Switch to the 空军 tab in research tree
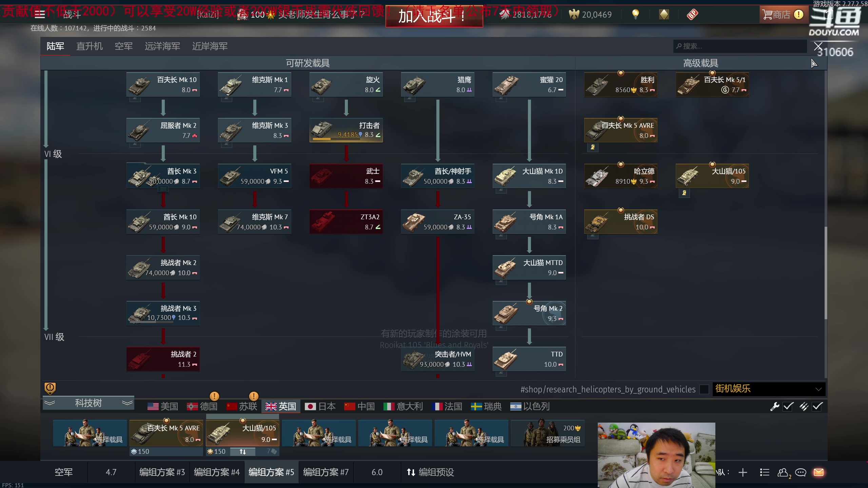The image size is (868, 488). [123, 46]
